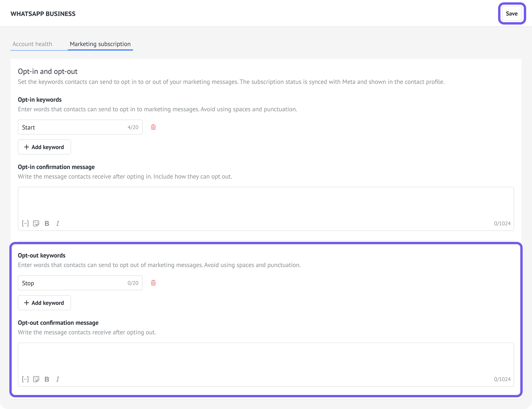Toggle italic in opt-out confirmation message
This screenshot has height=409, width=532.
[58, 379]
